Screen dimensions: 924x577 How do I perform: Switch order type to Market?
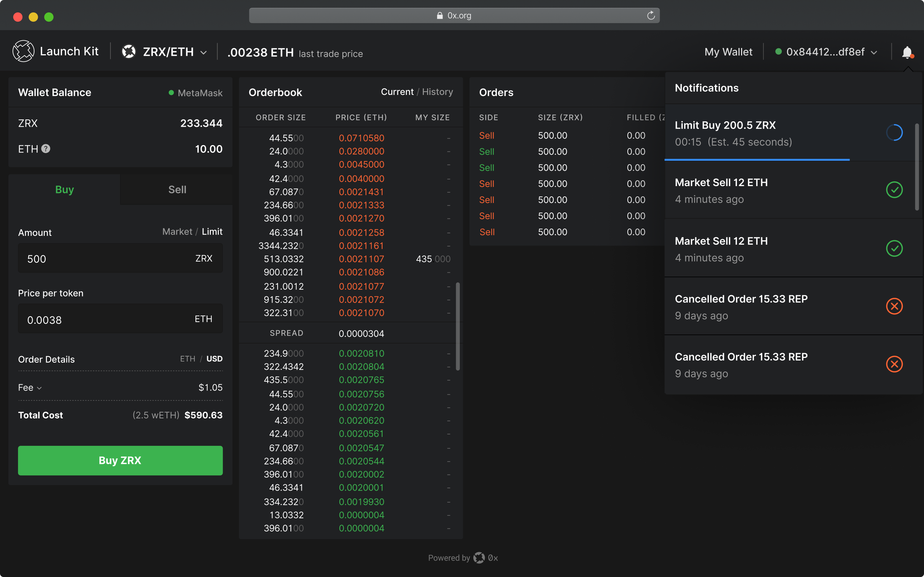coord(177,232)
